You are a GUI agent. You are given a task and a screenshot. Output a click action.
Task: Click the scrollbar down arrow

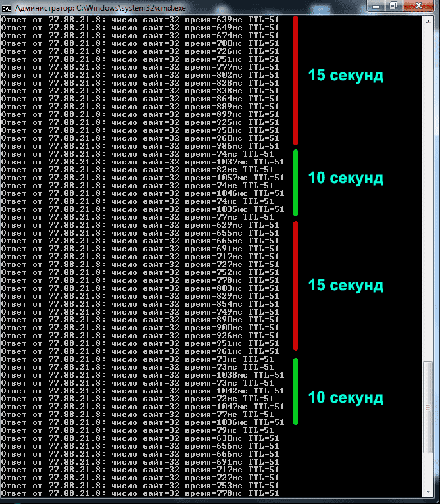(x=428, y=491)
